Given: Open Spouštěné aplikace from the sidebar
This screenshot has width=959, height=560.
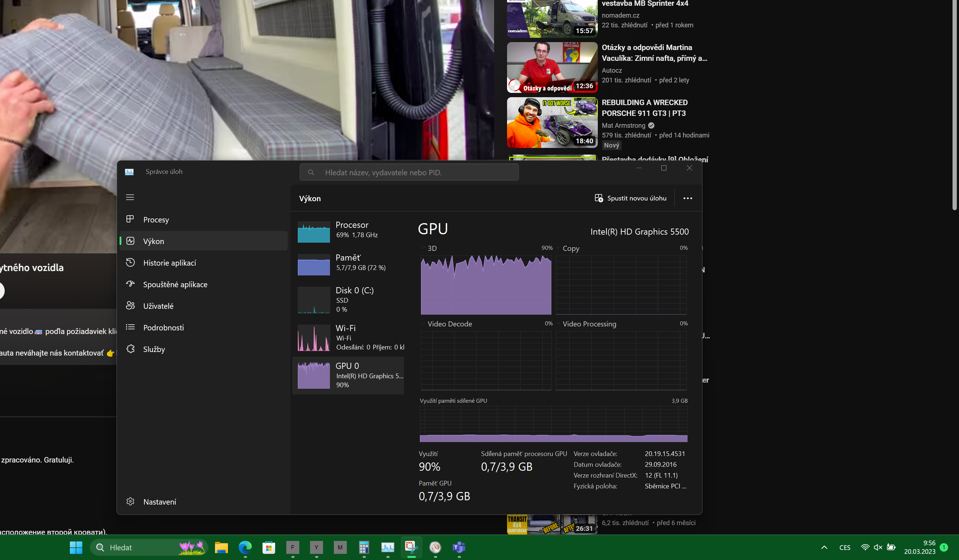Looking at the screenshot, I should coord(175,284).
